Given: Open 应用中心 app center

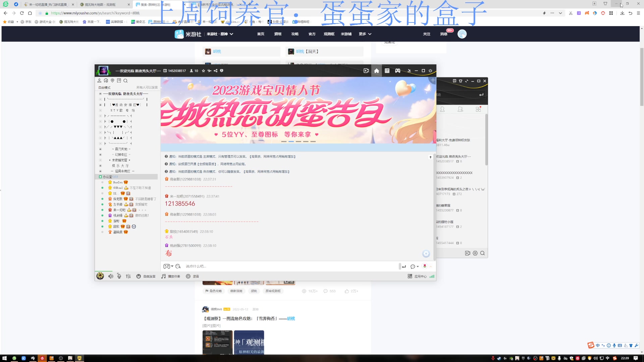Looking at the screenshot, I should coord(417,276).
